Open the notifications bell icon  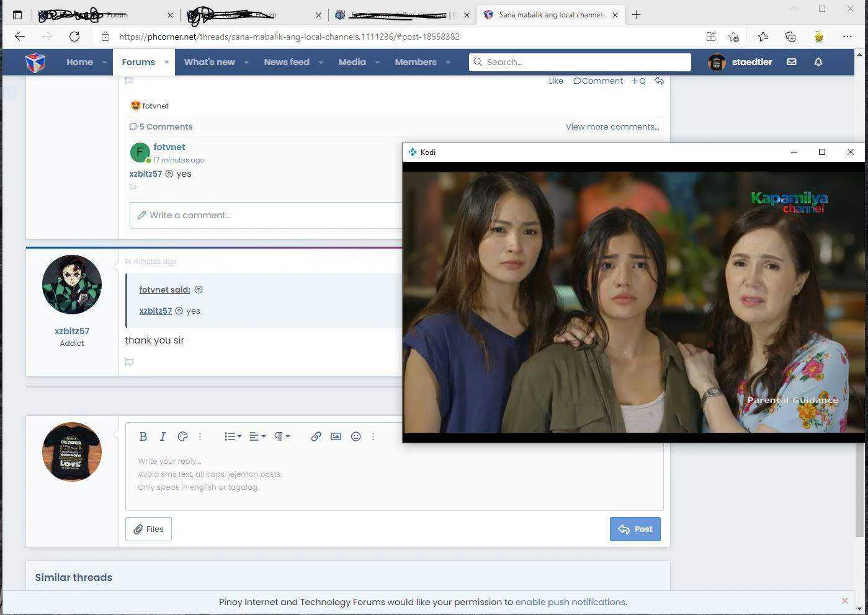(818, 62)
